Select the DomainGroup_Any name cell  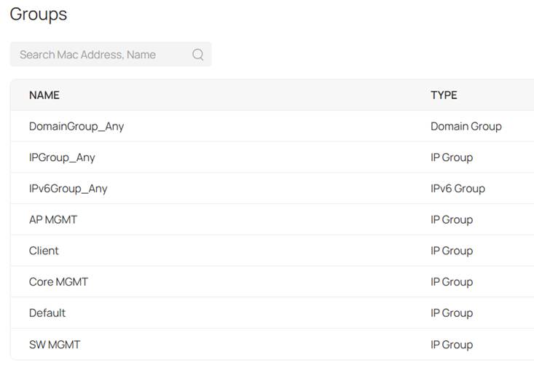(76, 126)
